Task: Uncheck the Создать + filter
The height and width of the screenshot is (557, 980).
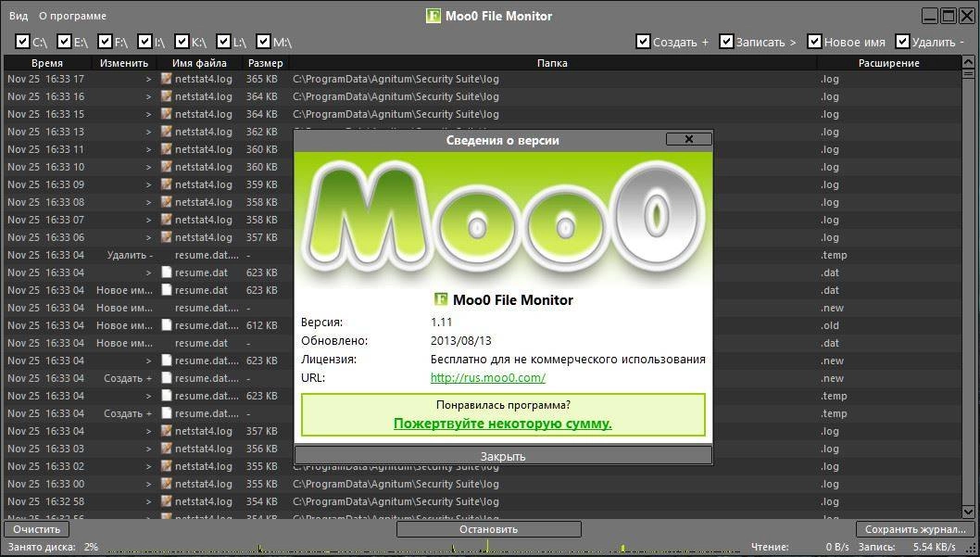Action: point(643,42)
